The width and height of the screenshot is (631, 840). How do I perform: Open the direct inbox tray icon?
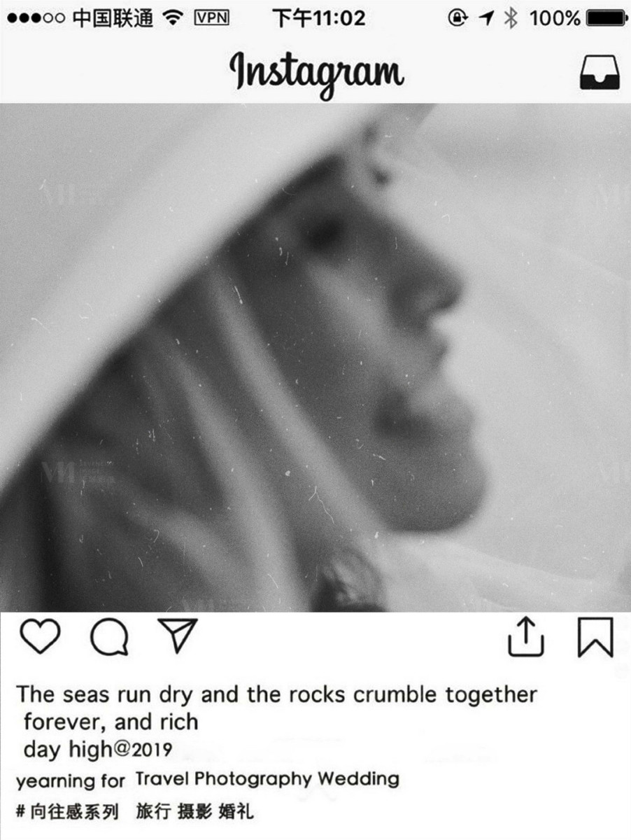coord(600,72)
